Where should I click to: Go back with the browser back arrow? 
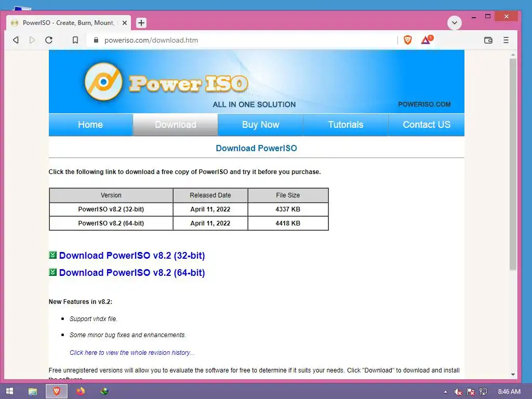(16, 40)
